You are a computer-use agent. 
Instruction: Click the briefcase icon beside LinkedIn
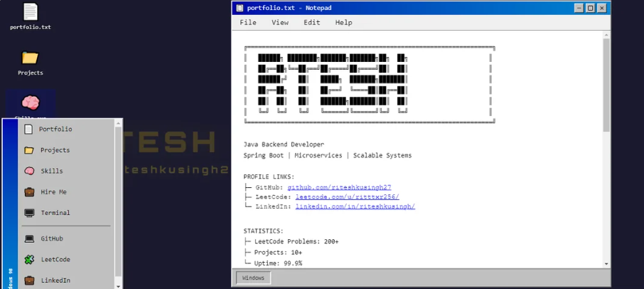coord(29,280)
